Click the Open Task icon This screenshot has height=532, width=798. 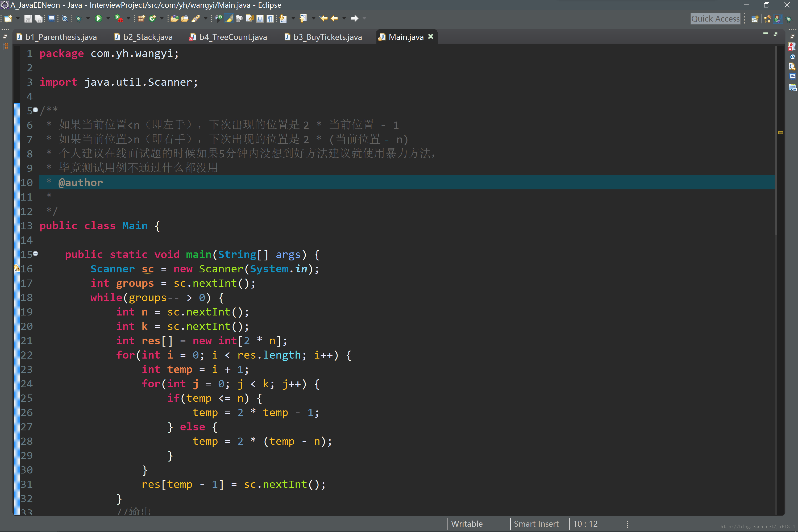185,18
